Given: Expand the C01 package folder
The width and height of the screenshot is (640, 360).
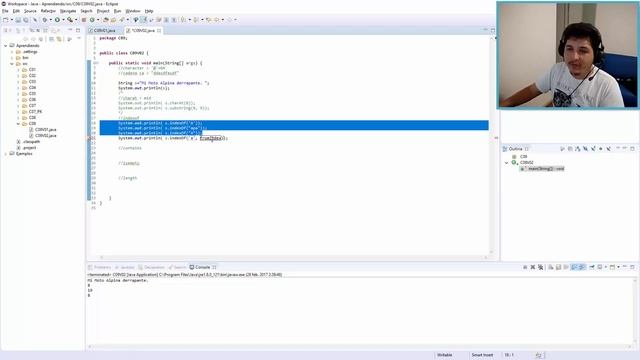Looking at the screenshot, I should pyautogui.click(x=18, y=70).
